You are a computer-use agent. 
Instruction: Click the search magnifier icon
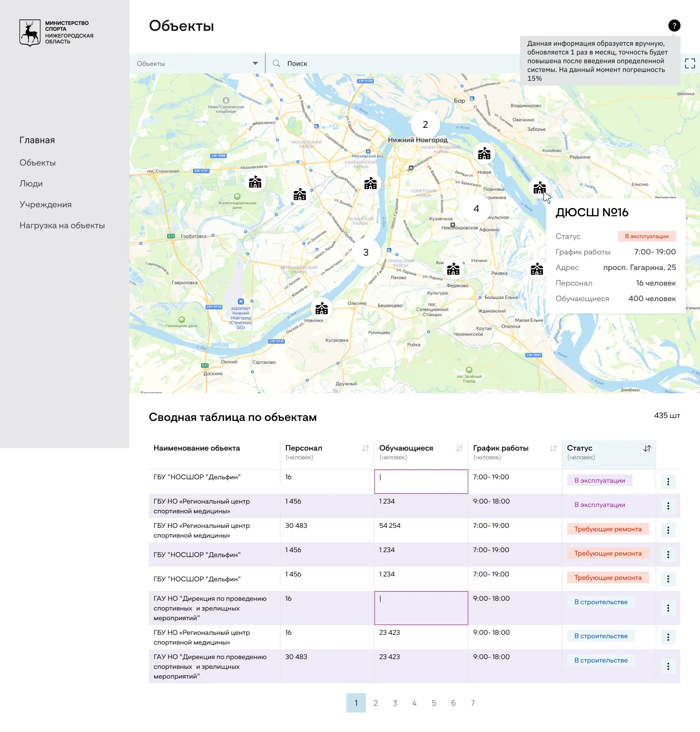(277, 64)
